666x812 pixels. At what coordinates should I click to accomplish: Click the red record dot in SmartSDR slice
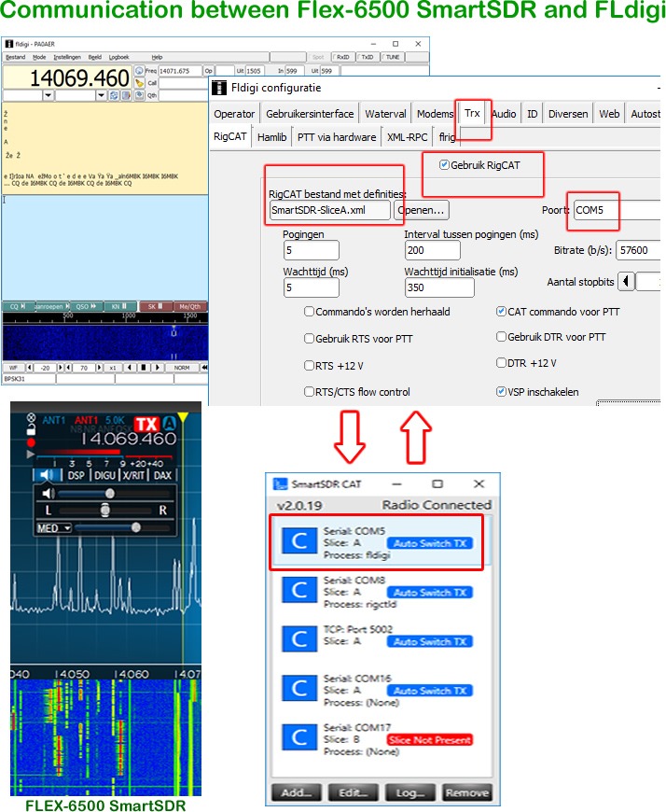(x=31, y=442)
